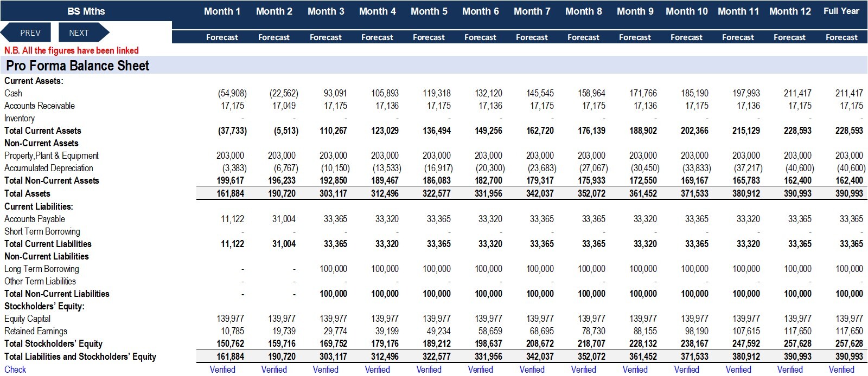The width and height of the screenshot is (868, 376).
Task: Click the Inventory row label
Action: (x=19, y=118)
